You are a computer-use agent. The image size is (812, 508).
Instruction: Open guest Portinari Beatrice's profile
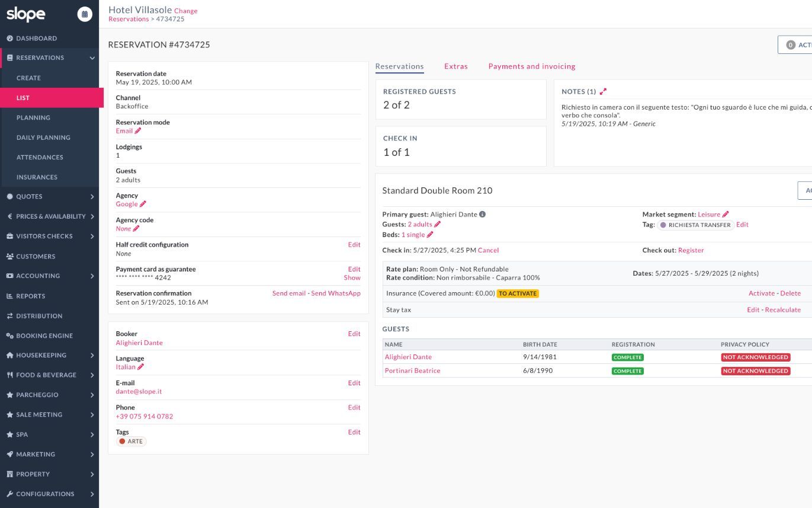click(412, 371)
